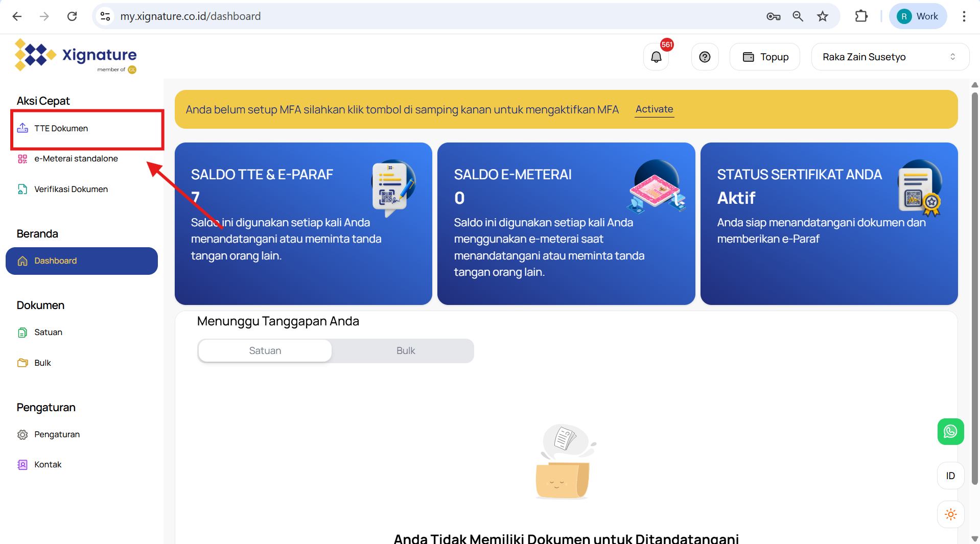The height and width of the screenshot is (544, 980).
Task: Reload the page
Action: (x=72, y=16)
